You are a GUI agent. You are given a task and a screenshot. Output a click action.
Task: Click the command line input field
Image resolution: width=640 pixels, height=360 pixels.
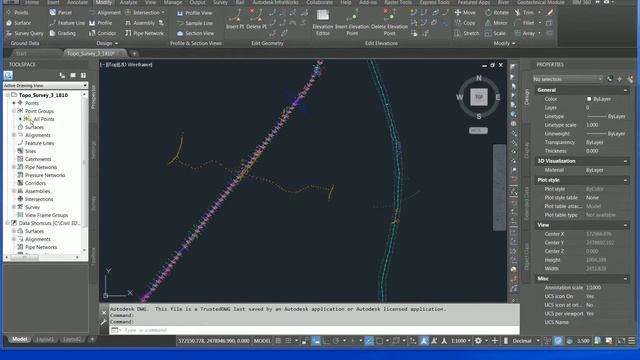pos(314,330)
